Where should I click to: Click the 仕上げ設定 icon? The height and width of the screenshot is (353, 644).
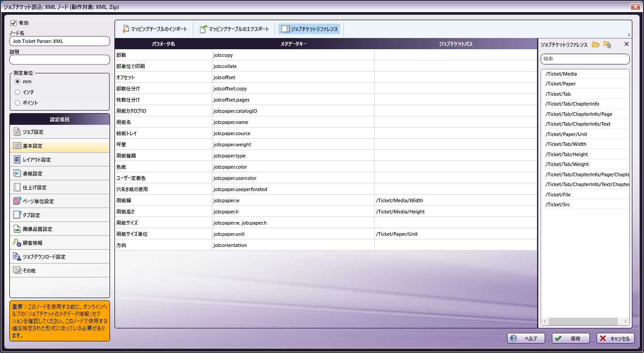(17, 187)
